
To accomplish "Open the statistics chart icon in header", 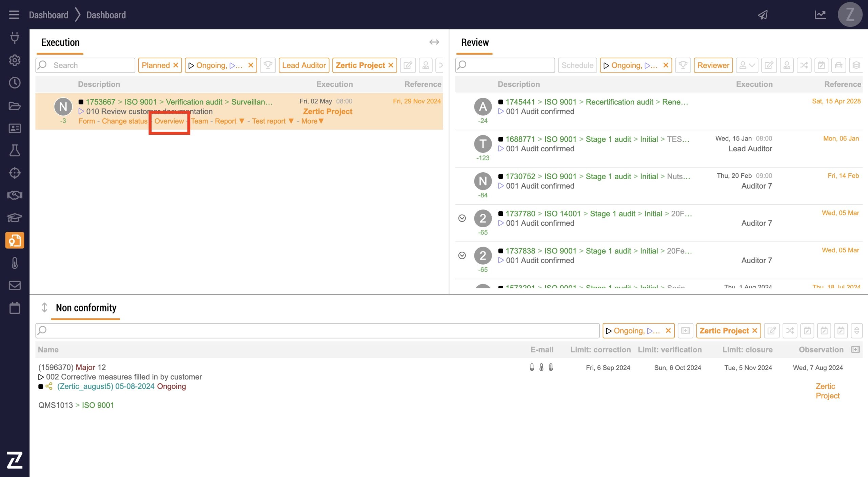I will coord(820,15).
